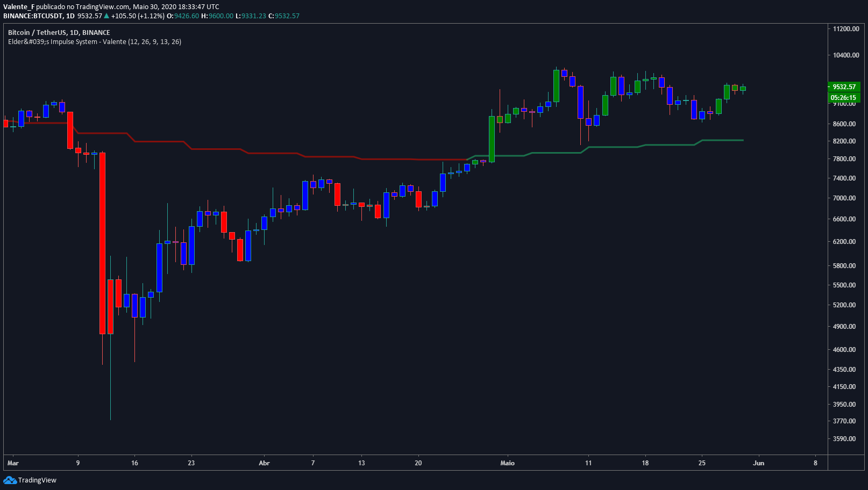Click the Mar date axis label
Screen dimensions: 868x490
13,463
